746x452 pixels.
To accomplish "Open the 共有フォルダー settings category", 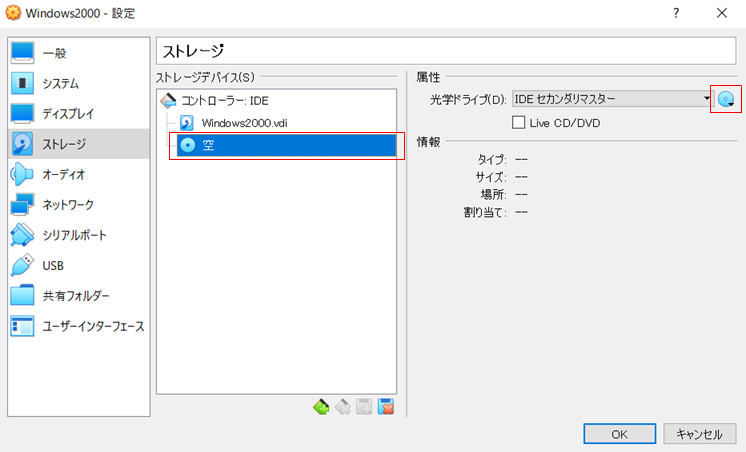I will [79, 296].
